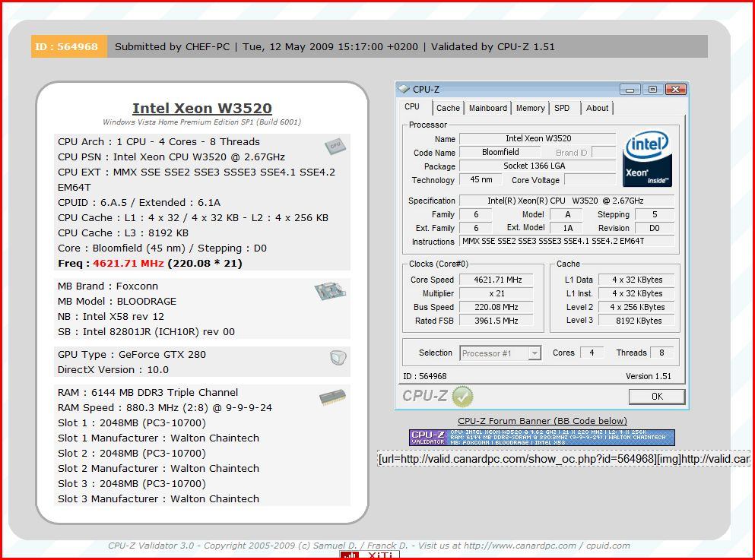Click the GPU Type : GeForce GTX 280 line
755x560 pixels.
[x=132, y=355]
